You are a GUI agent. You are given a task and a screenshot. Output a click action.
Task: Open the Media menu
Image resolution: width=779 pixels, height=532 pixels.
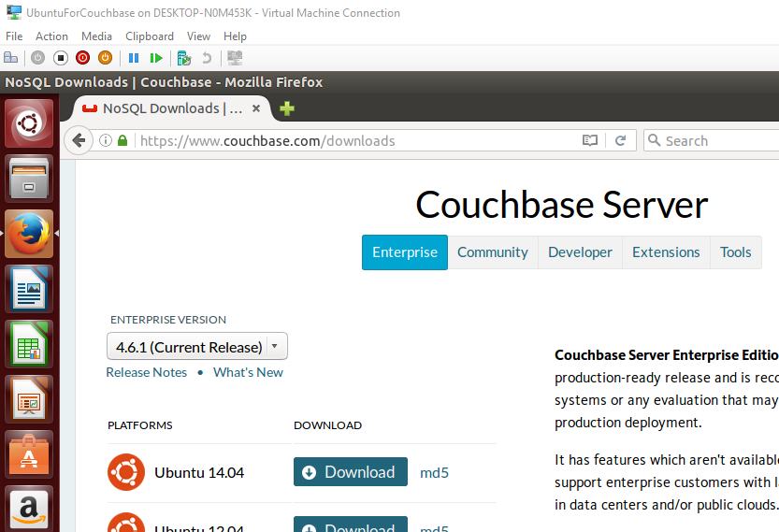click(96, 36)
